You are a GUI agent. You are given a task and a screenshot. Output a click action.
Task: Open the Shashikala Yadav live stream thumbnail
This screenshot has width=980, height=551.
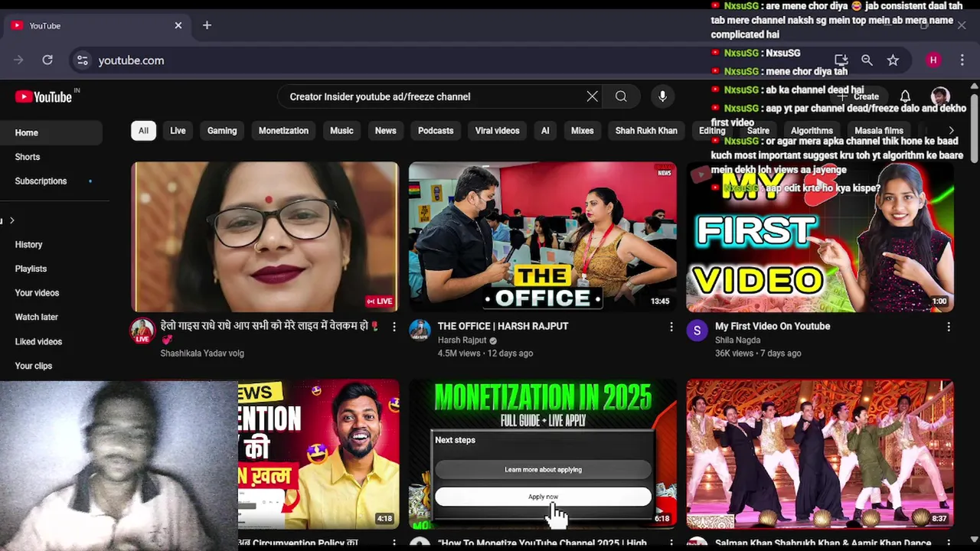tap(265, 236)
